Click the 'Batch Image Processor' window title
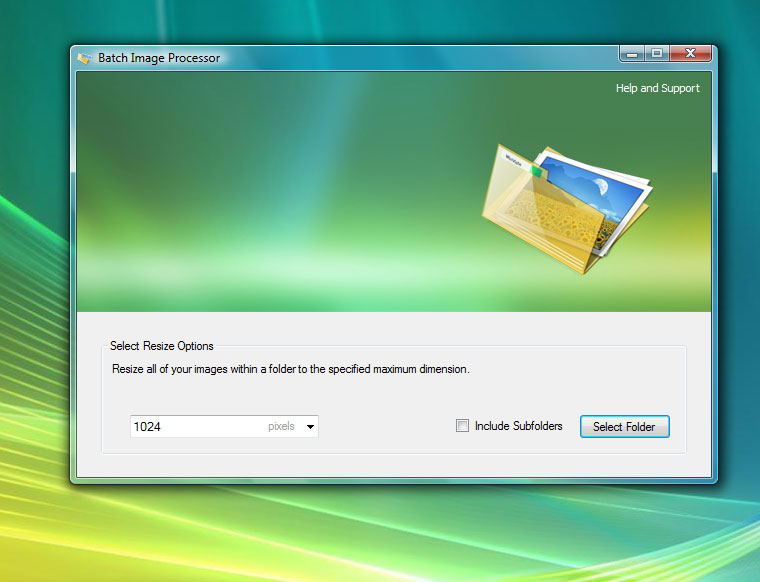 click(x=159, y=58)
